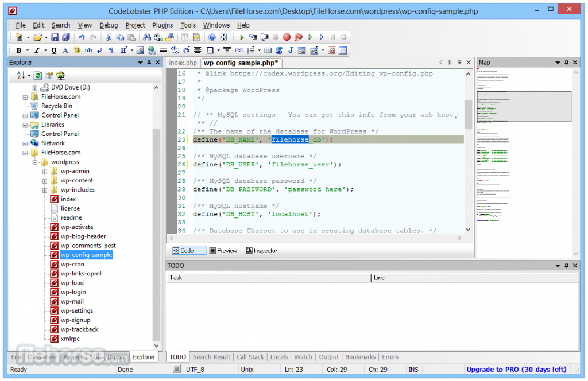This screenshot has width=588, height=381.
Task: Open the alphabetical sort dropdown in Explorer
Action: pos(28,75)
